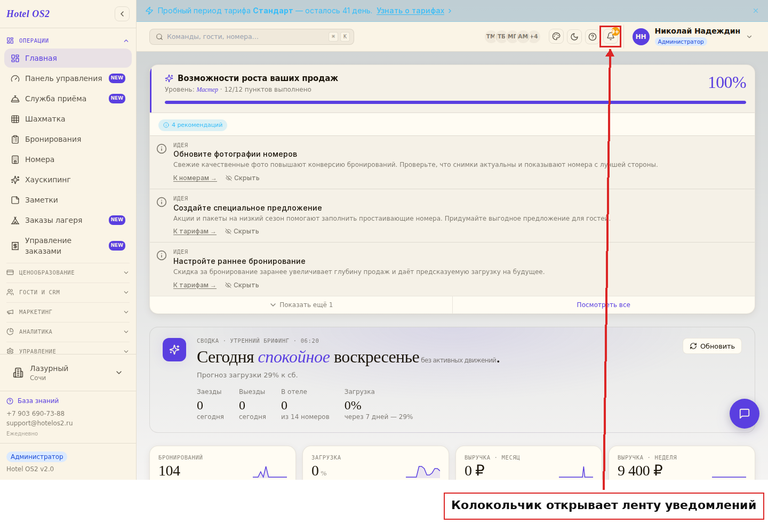Focus the Команды, гости, номера search field
The width and height of the screenshot is (768, 532).
[252, 37]
